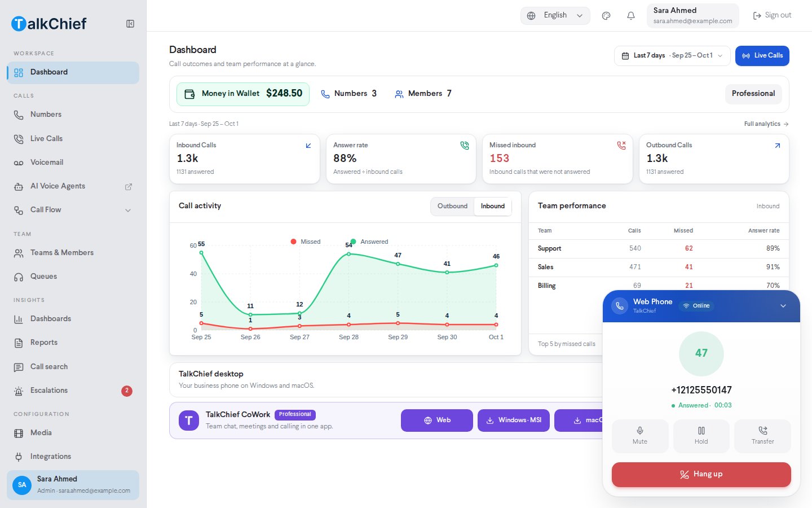Collapse the Web Phone panel chevron

tap(783, 306)
